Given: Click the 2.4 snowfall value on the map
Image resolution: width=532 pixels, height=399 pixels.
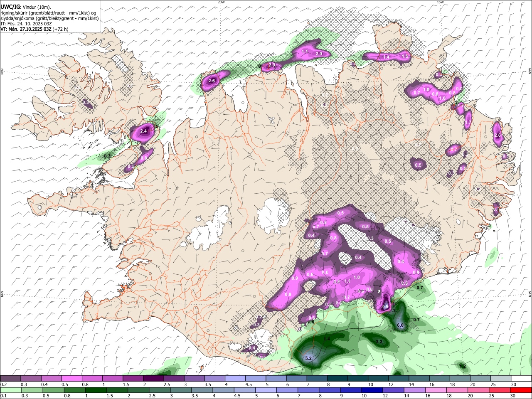Looking at the screenshot, I should point(144,131).
